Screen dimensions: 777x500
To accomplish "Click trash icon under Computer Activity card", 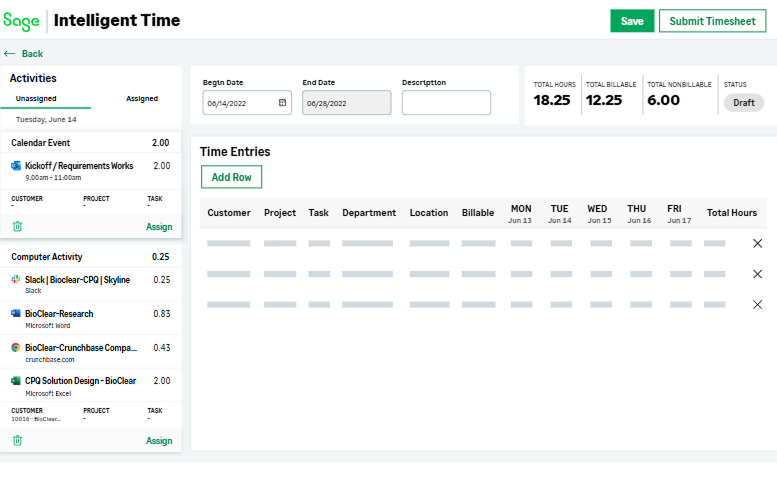I will [17, 440].
